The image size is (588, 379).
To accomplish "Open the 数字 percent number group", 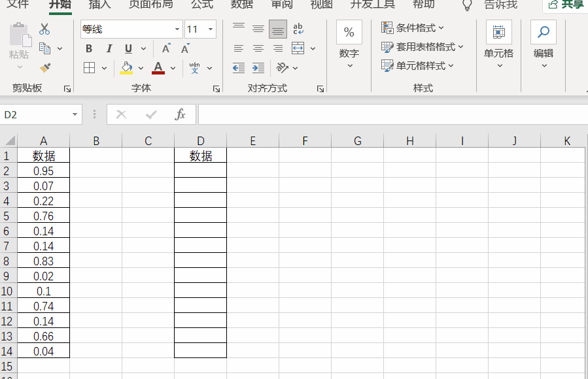I will [349, 44].
